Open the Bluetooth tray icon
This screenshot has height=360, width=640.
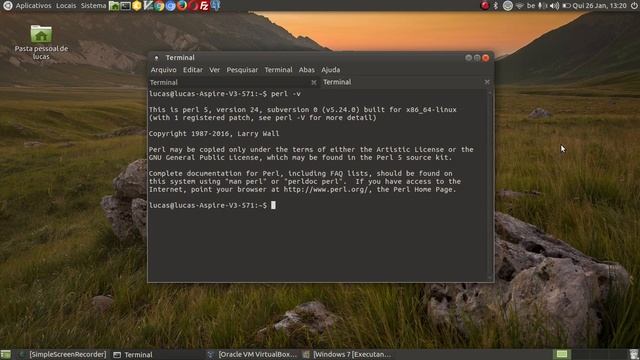click(x=496, y=6)
